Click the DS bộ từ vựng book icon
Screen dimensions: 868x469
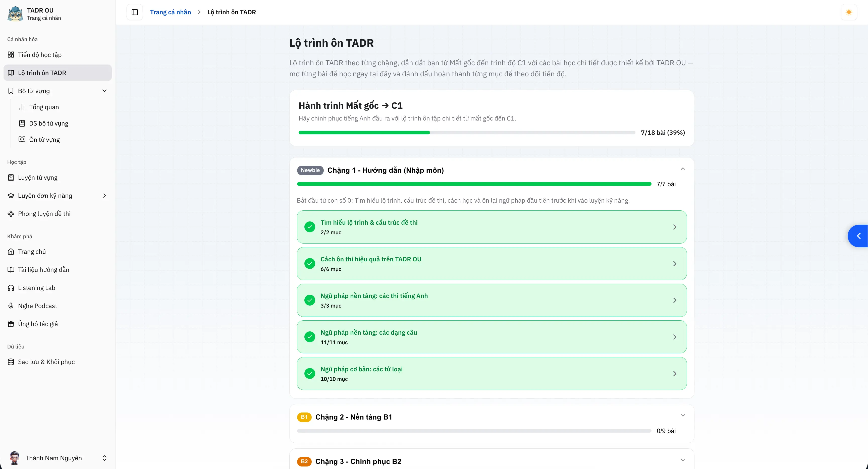[22, 123]
